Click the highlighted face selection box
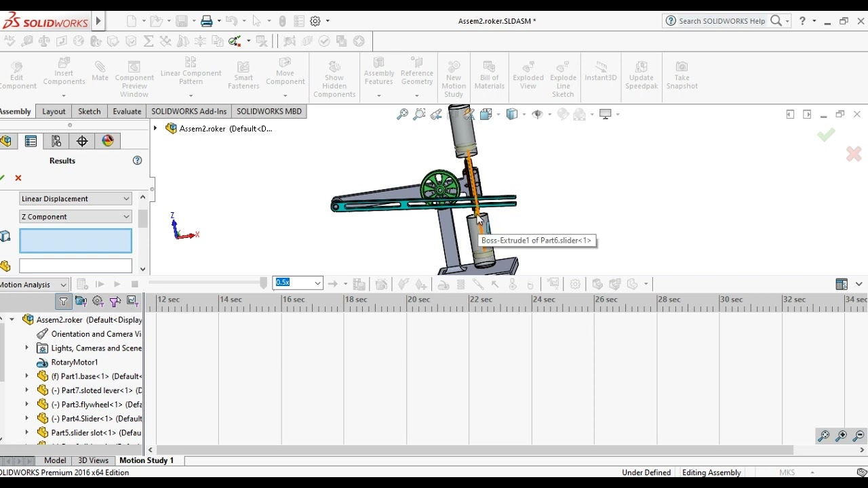This screenshot has width=868, height=488. click(x=75, y=241)
